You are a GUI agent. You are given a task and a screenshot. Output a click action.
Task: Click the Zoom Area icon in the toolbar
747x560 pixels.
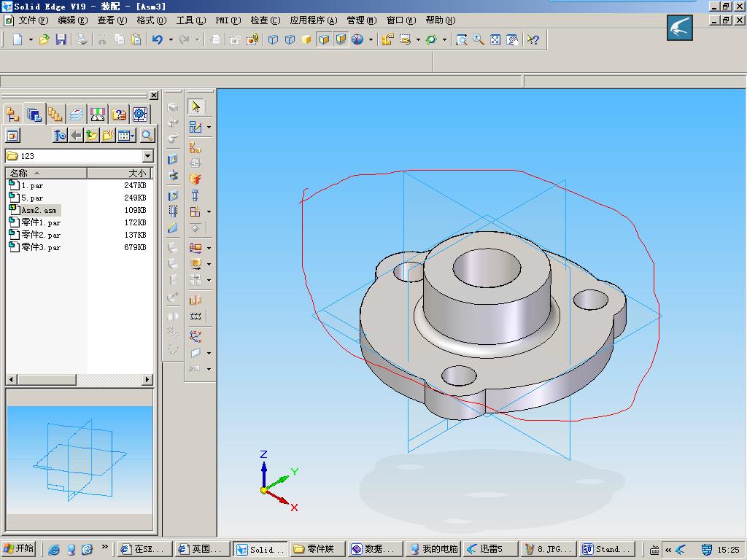click(461, 39)
